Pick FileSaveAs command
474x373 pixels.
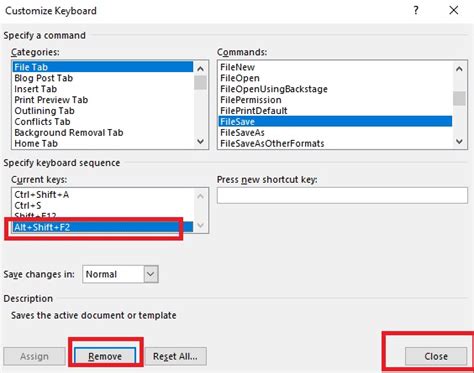click(x=335, y=133)
